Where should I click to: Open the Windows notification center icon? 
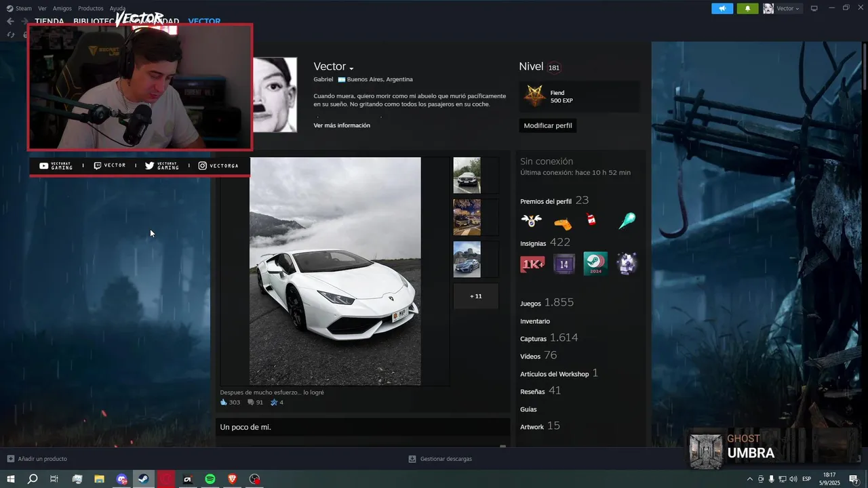pos(854,479)
